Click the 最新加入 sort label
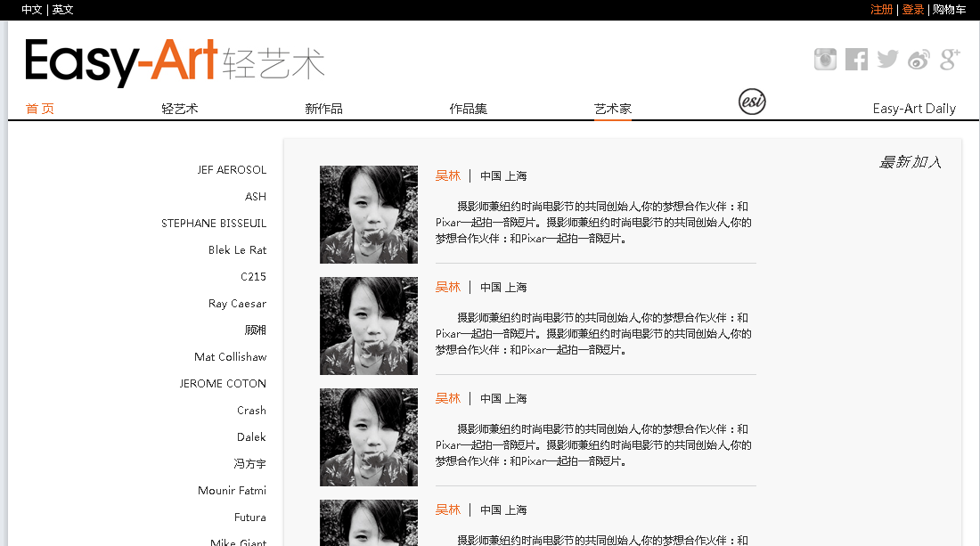Viewport: 980px width, 546px height. [x=910, y=162]
